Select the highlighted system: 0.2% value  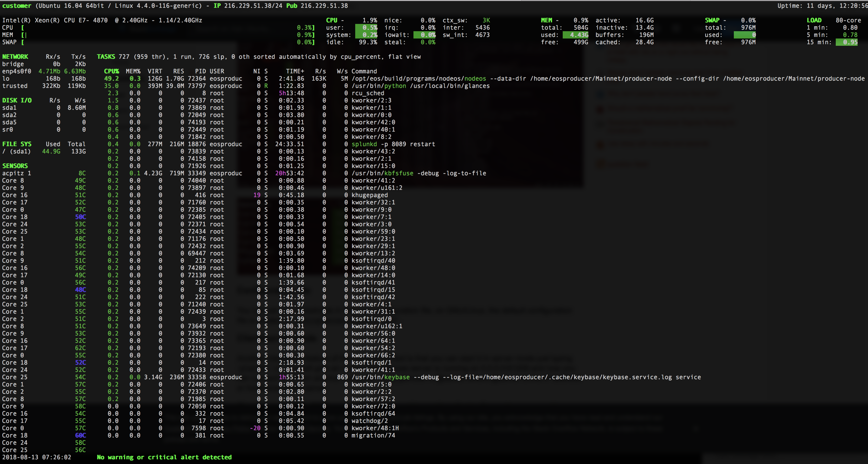pyautogui.click(x=366, y=35)
